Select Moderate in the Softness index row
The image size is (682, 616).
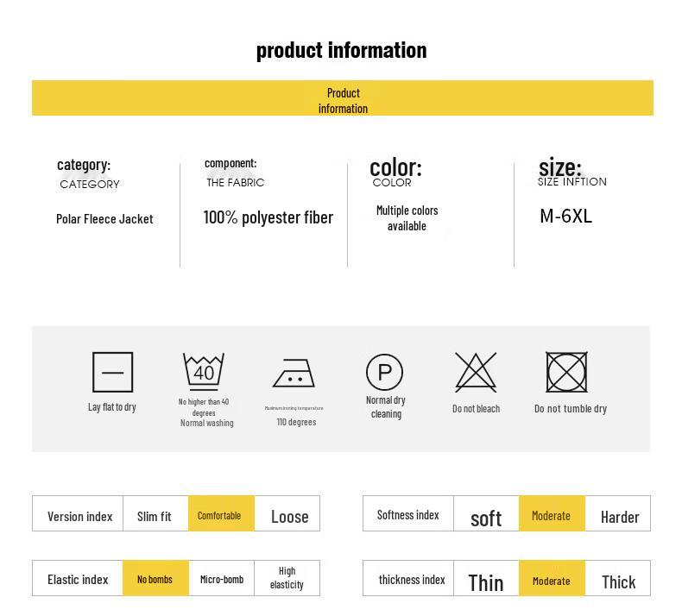tap(551, 515)
